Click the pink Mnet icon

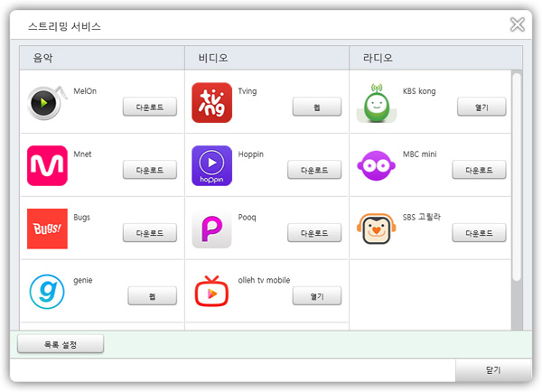(x=47, y=165)
